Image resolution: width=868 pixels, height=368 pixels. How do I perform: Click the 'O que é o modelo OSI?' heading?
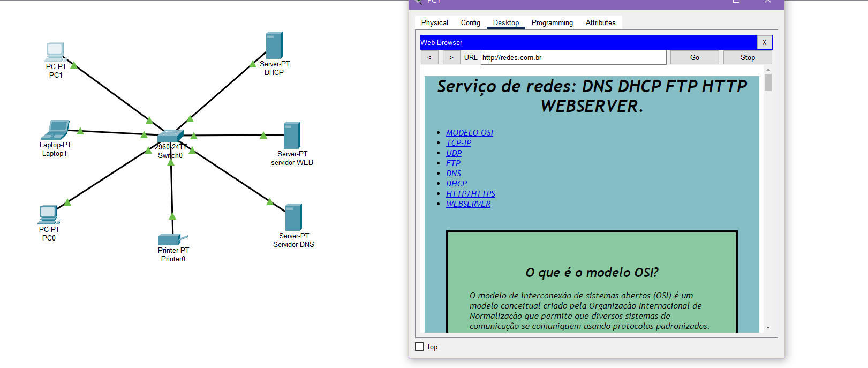tap(592, 273)
